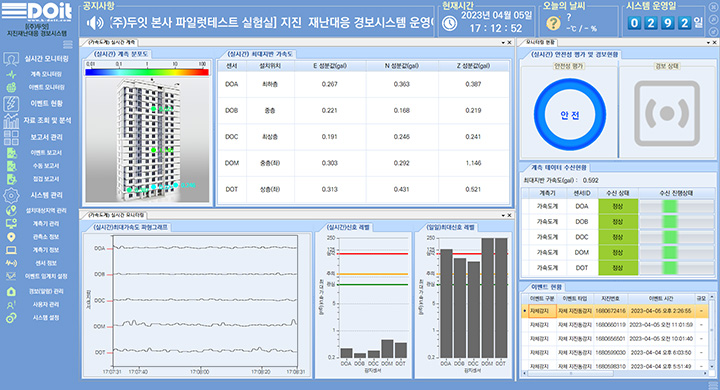Click the 관측소 정보 location pin icon

(11, 237)
